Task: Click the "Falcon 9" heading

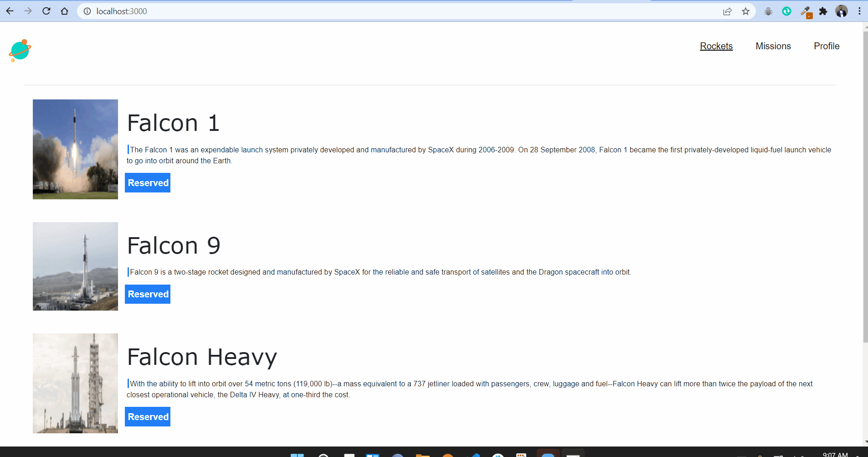Action: point(174,245)
